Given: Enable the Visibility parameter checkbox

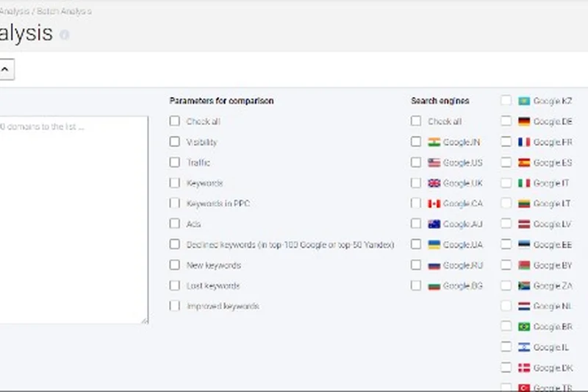Looking at the screenshot, I should [x=174, y=142].
